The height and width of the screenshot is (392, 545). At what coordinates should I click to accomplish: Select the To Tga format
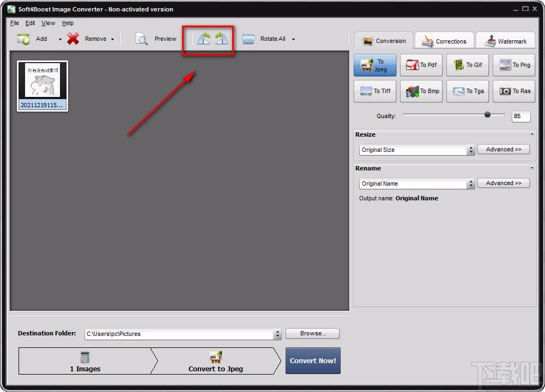pos(468,91)
